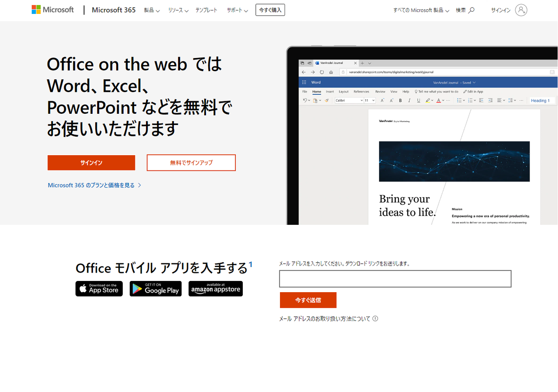The image size is (558, 392).
Task: Open Microsoft 365 のプランと価格を見る link
Action: (x=94, y=185)
